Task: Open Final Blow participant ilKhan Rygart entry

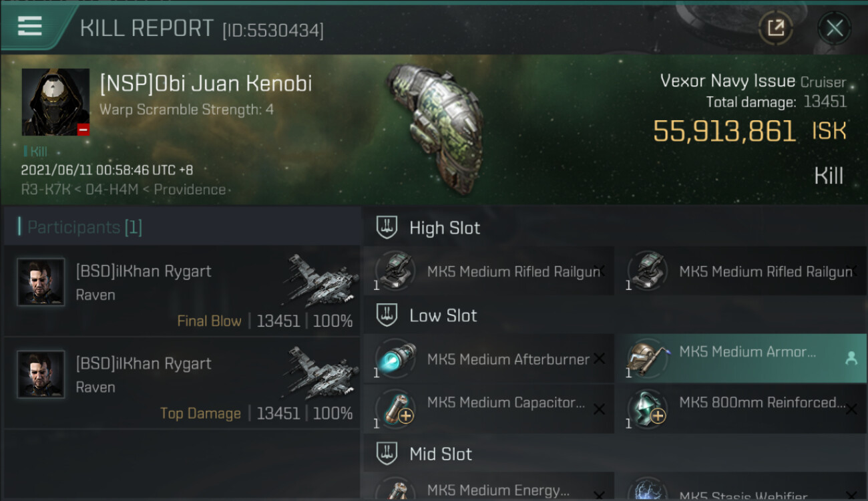Action: click(182, 291)
